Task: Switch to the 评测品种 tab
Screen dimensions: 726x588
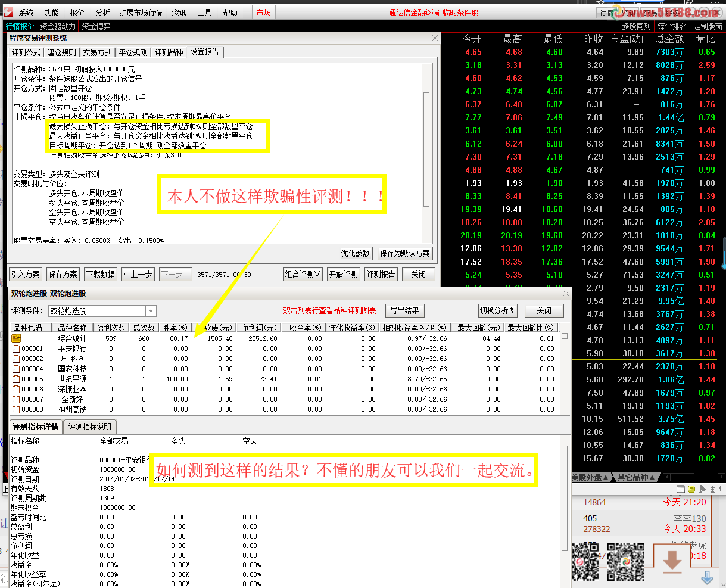Action: click(x=169, y=52)
